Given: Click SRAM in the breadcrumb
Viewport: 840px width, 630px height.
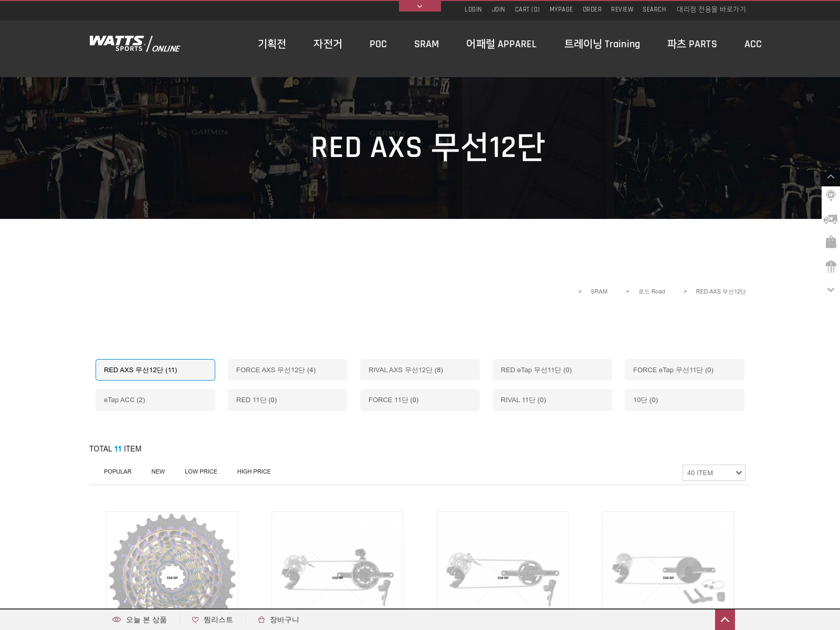Looking at the screenshot, I should pos(599,291).
